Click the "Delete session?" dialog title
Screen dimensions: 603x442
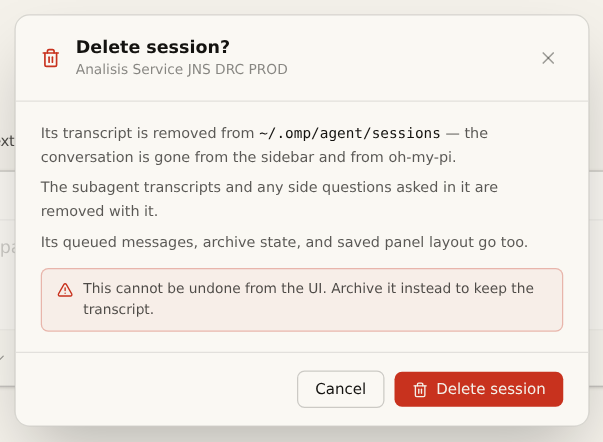(x=153, y=47)
